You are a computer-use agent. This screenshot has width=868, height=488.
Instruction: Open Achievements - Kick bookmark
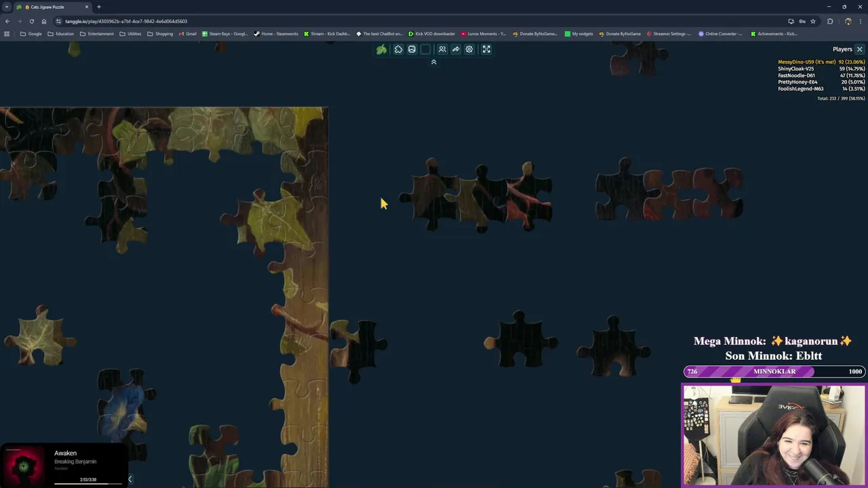pyautogui.click(x=774, y=33)
